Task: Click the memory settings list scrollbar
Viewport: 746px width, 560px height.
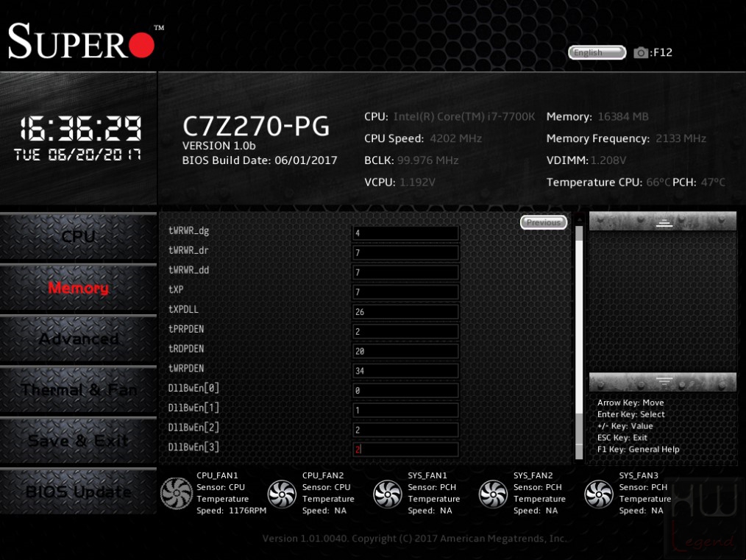Action: 579,339
